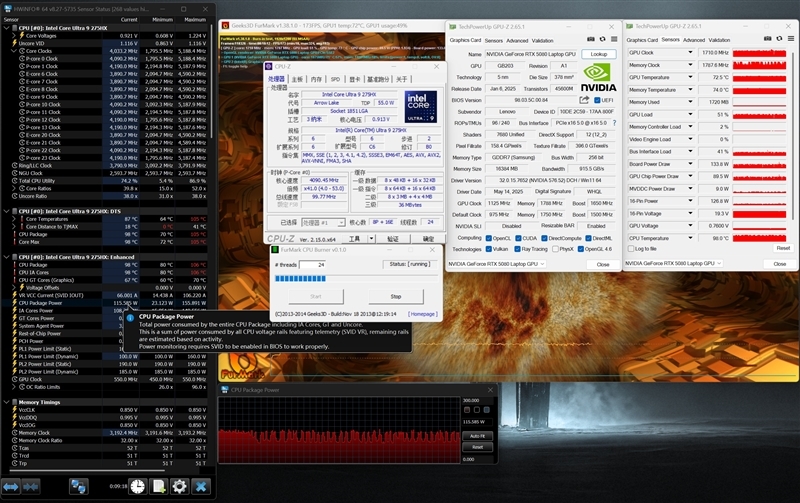Open Validation tab in GPU-Z Sensors window
800x503 pixels.
[719, 40]
